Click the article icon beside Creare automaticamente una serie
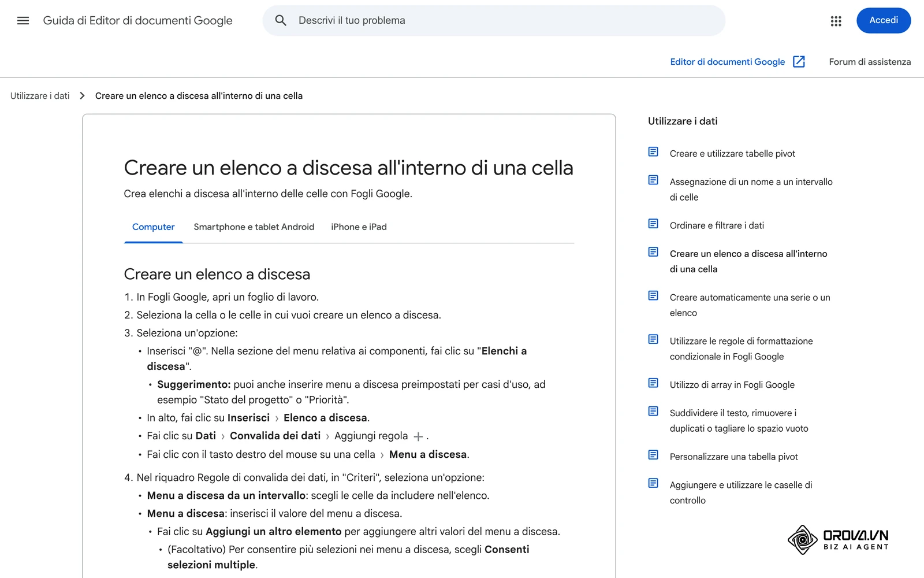 pyautogui.click(x=653, y=296)
